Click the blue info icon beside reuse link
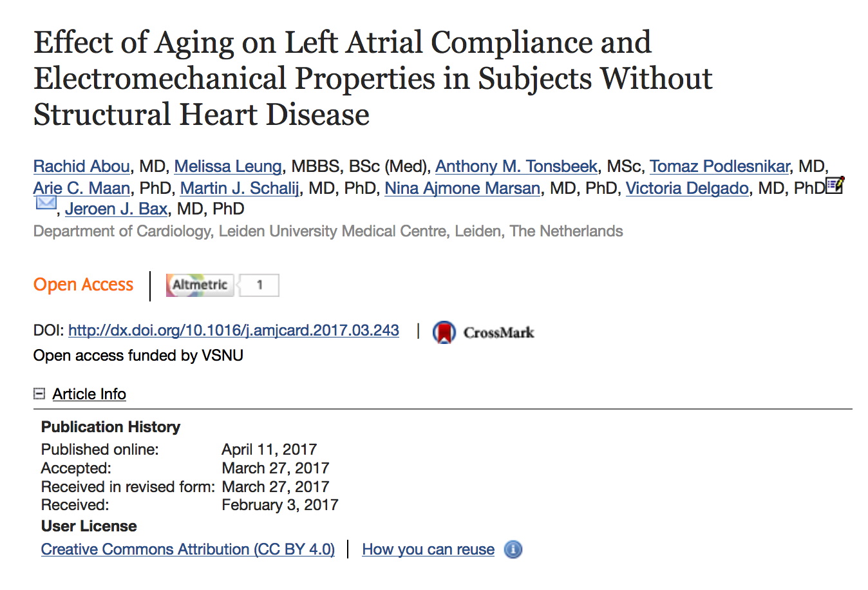 coord(513,549)
